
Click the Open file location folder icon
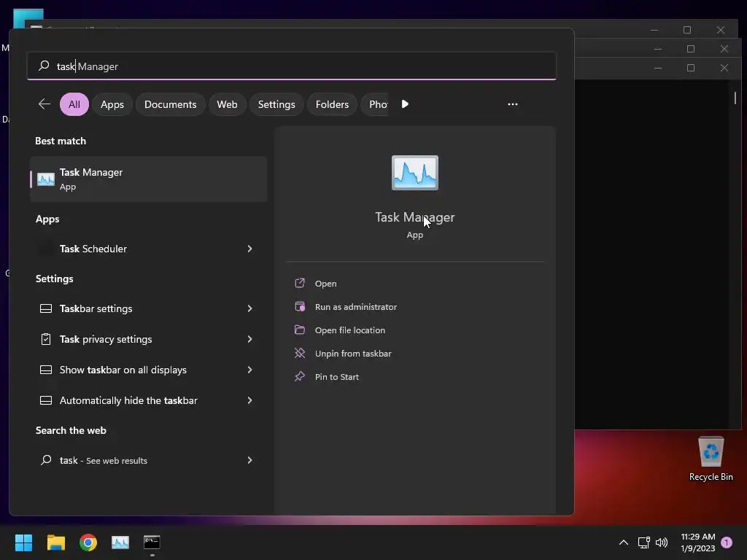click(300, 330)
